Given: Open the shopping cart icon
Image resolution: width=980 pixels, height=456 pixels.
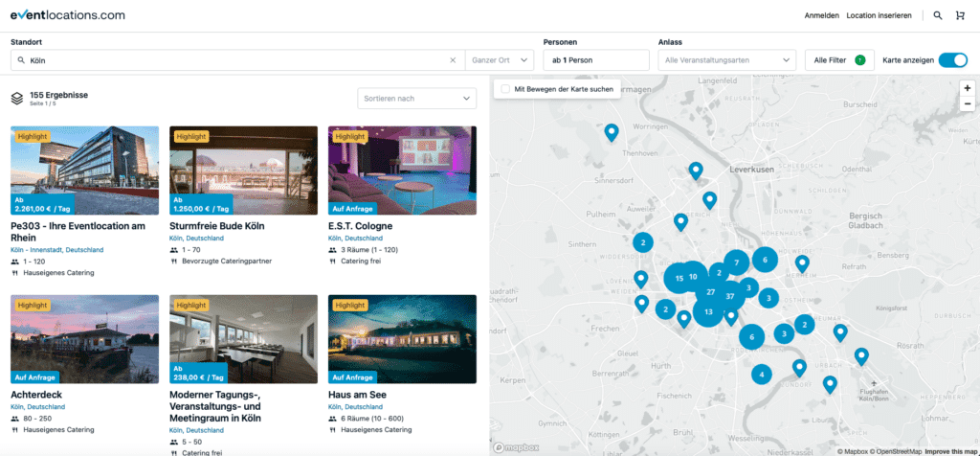Looking at the screenshot, I should (x=961, y=15).
